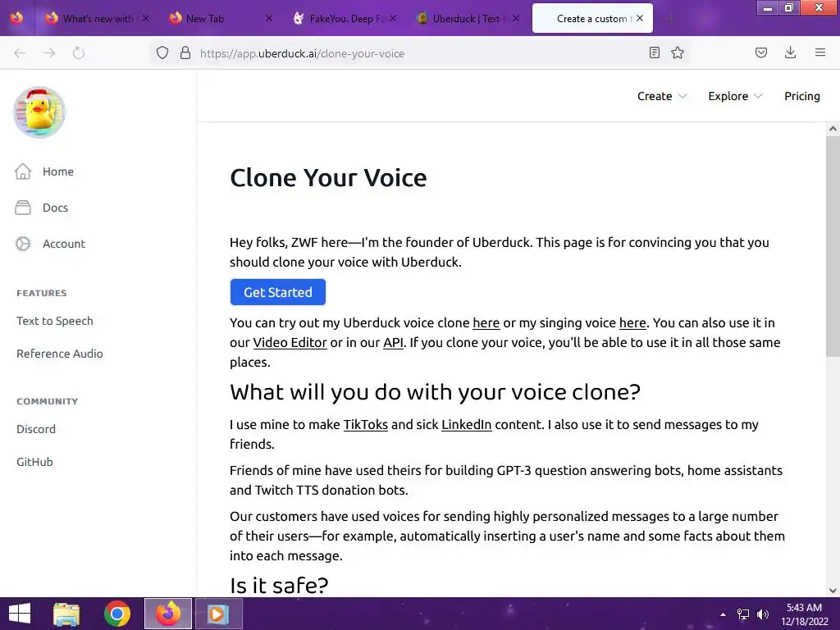Screen dimensions: 840x630
Task: Open Text to Speech feature
Action: tap(55, 321)
